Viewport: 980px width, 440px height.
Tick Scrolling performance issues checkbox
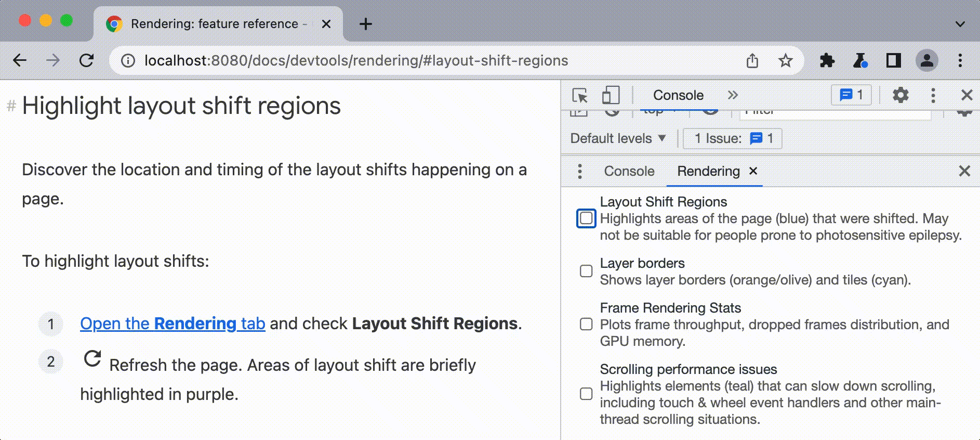point(586,394)
